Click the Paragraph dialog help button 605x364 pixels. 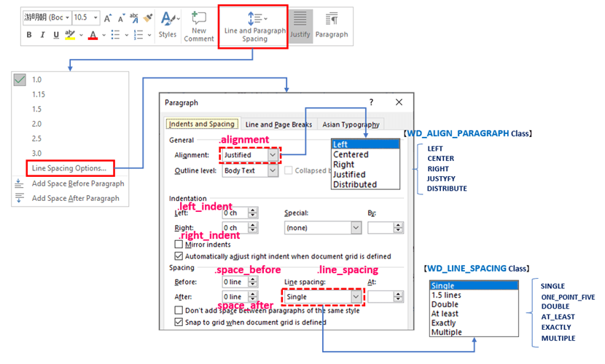click(371, 102)
